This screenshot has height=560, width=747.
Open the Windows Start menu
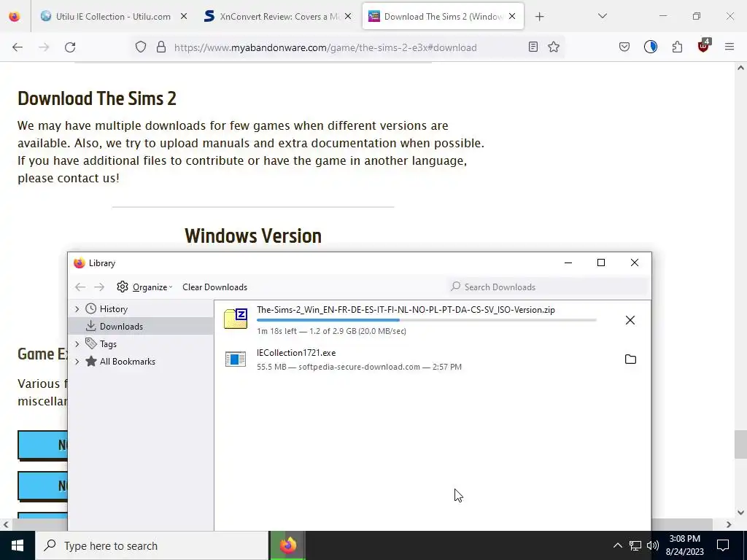tap(18, 545)
